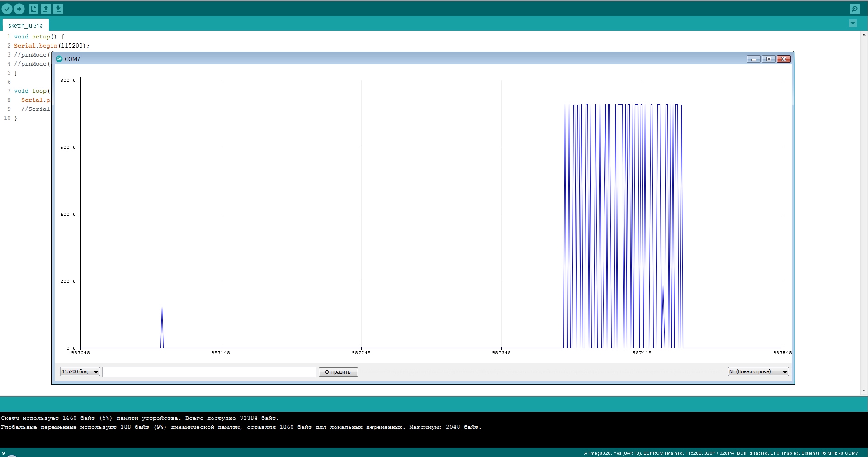Click the editor scrollbar up arrow
This screenshot has width=868, height=457.
click(x=864, y=35)
